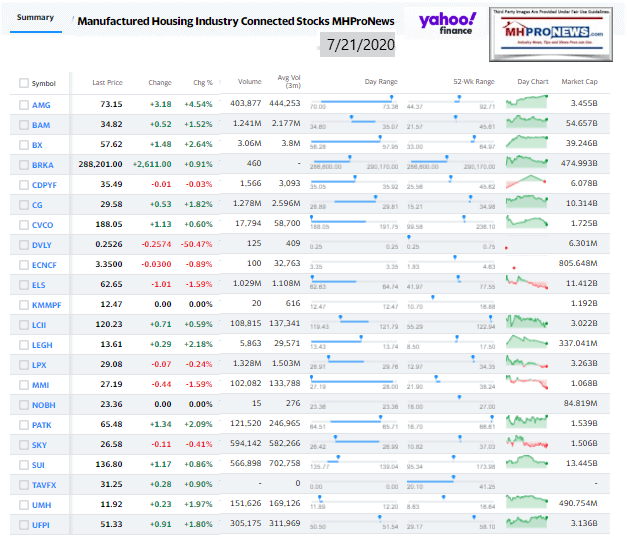
Task: Select the checkbox for BRKA row
Action: pos(24,166)
